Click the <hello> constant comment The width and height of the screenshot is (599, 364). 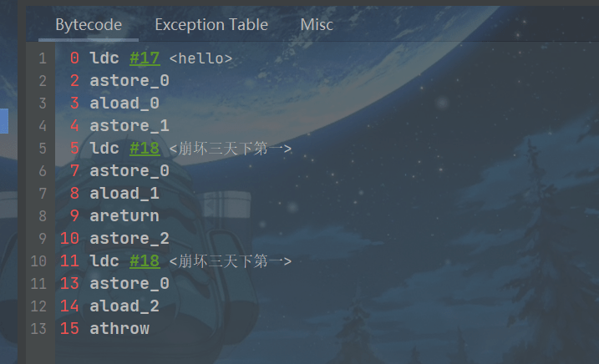pos(200,58)
